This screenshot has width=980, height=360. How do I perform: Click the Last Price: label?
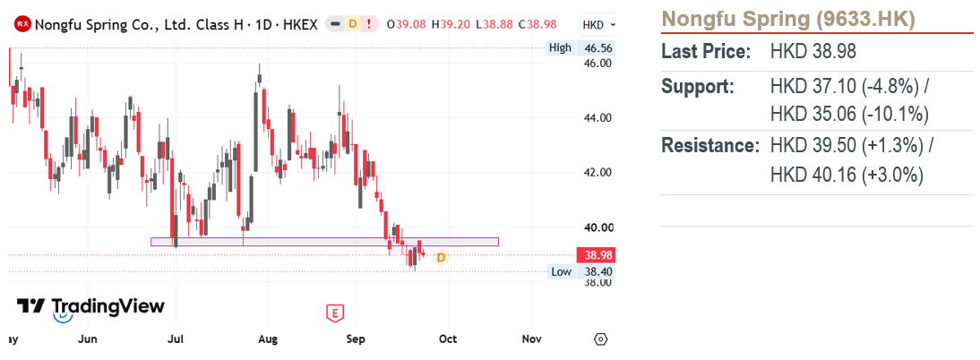(x=706, y=51)
